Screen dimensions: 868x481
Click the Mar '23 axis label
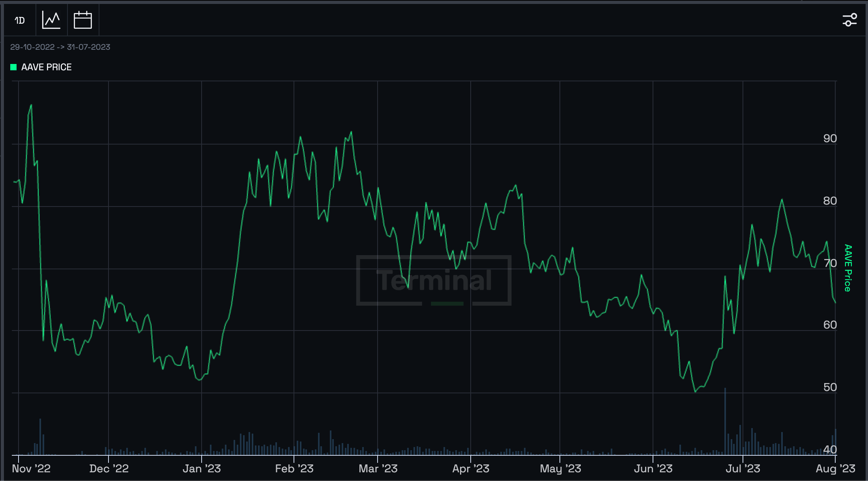(x=378, y=469)
